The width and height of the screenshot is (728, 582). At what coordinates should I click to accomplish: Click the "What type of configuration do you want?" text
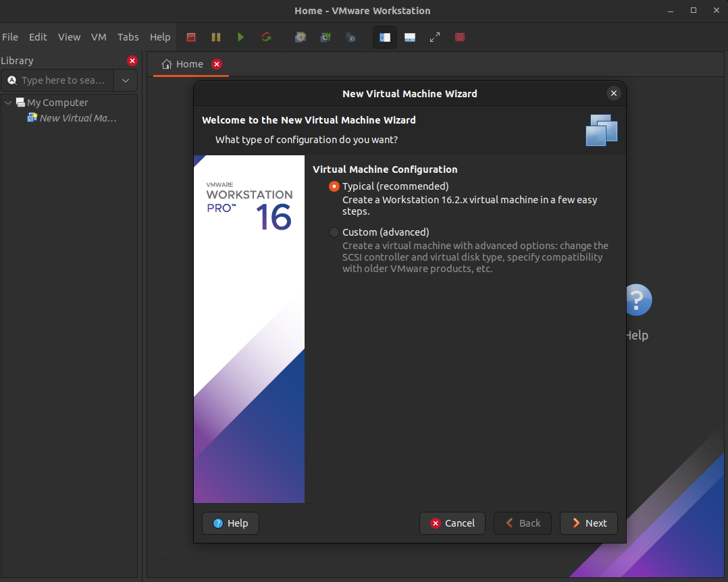[307, 140]
